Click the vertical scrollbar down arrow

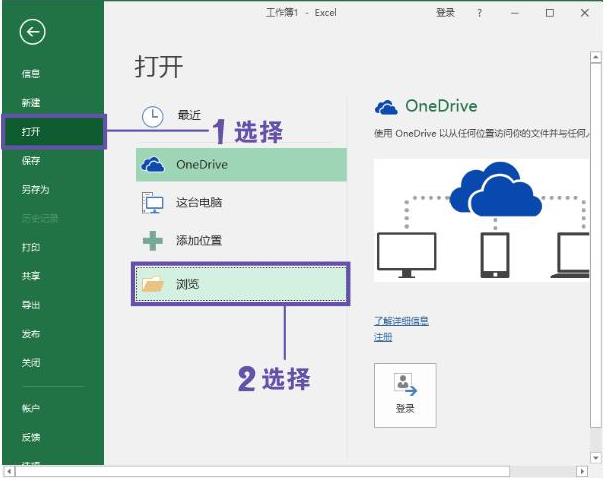(596, 458)
